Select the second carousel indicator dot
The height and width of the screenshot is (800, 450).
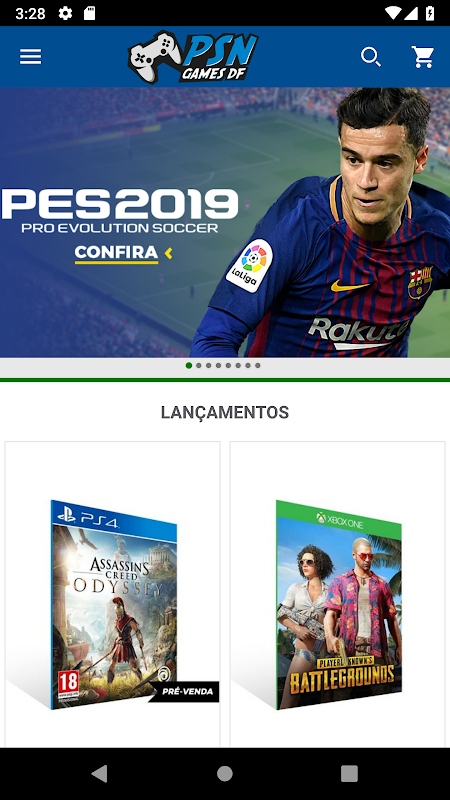point(198,365)
